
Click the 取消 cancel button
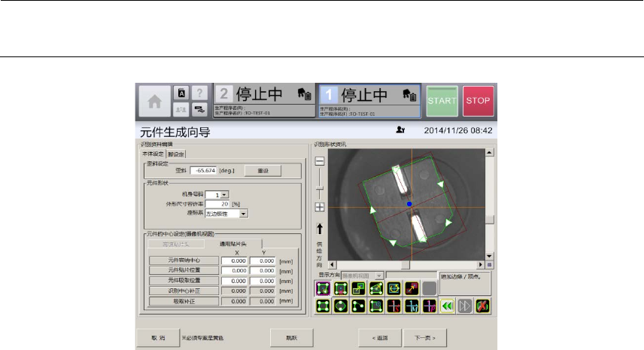click(x=157, y=336)
